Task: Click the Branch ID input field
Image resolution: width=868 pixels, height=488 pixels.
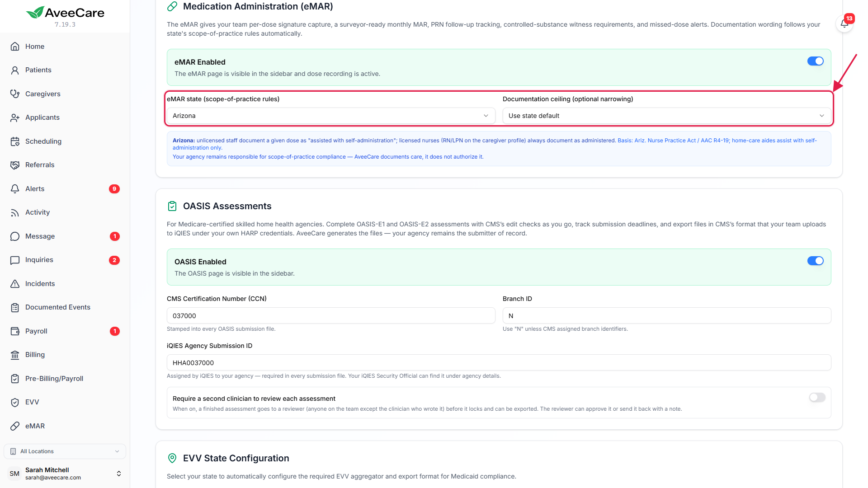Action: (667, 315)
